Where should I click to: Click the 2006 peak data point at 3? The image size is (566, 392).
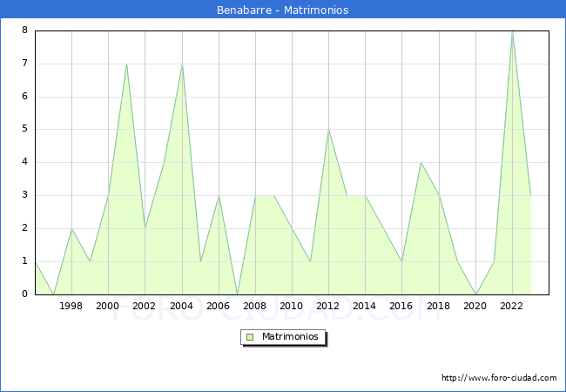coord(219,196)
